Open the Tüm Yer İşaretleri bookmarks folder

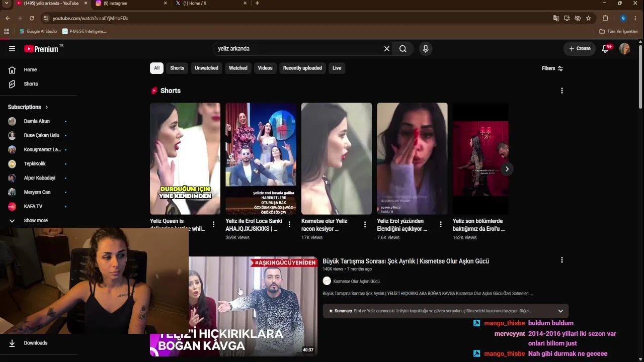click(x=619, y=31)
